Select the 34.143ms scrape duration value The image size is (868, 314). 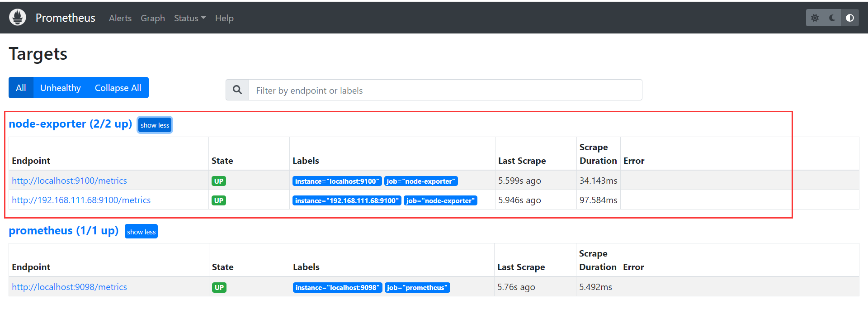tap(599, 181)
